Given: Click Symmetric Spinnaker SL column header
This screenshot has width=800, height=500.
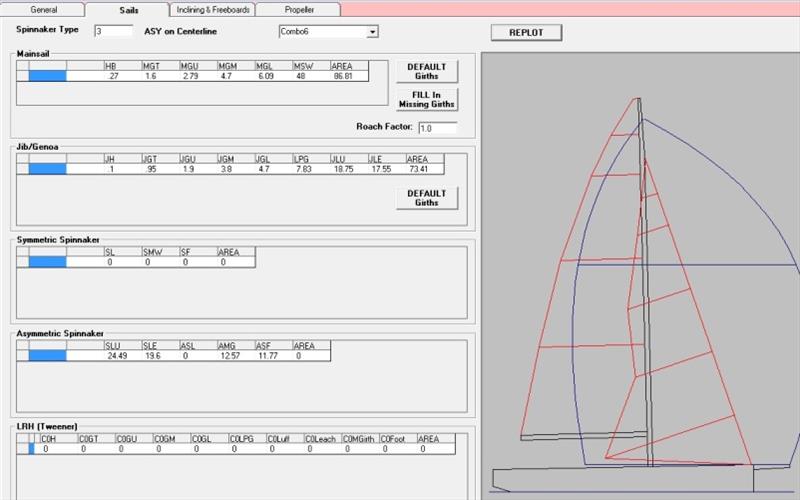Looking at the screenshot, I should click(123, 252).
